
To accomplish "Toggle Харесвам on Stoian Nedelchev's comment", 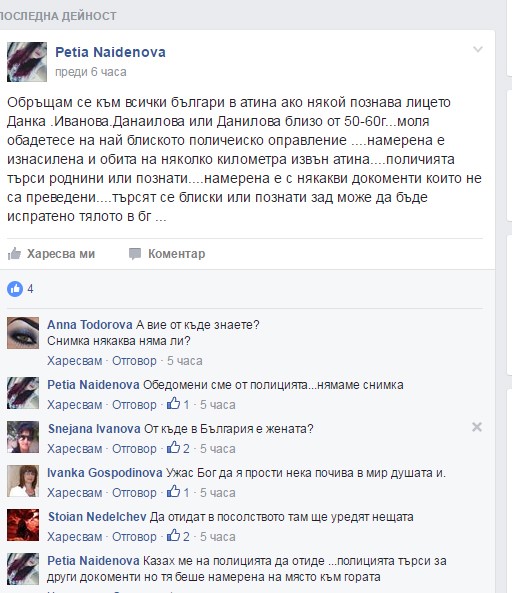I will point(75,537).
